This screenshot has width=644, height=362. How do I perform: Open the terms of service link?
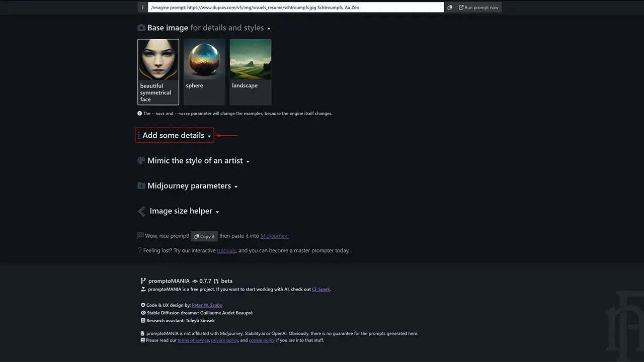193,340
